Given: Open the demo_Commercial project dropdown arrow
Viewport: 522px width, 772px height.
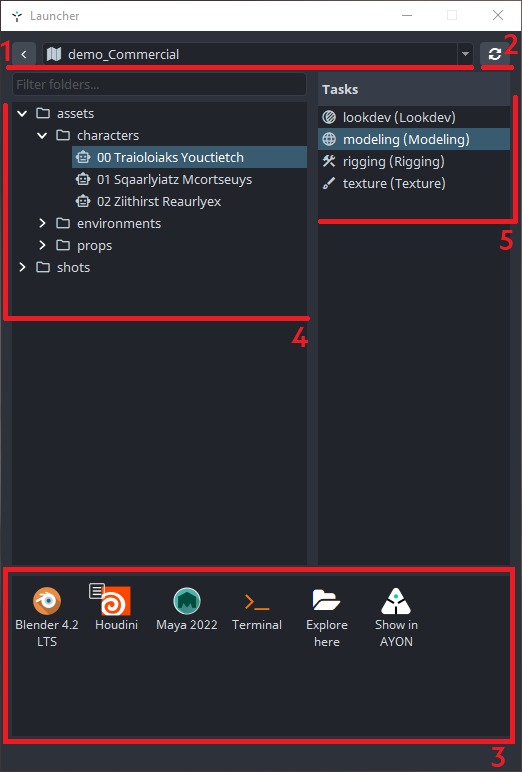Looking at the screenshot, I should tap(465, 54).
